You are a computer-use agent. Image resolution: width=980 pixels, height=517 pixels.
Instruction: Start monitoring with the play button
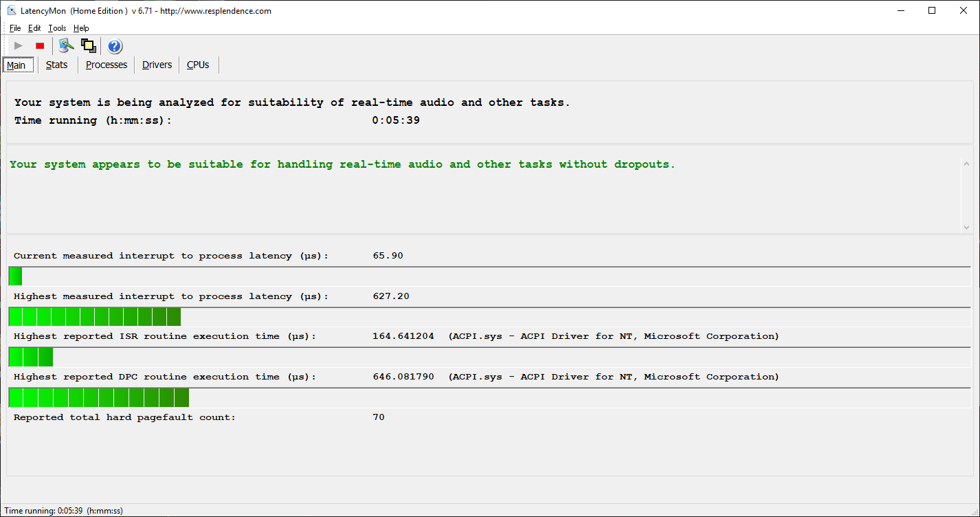[19, 46]
